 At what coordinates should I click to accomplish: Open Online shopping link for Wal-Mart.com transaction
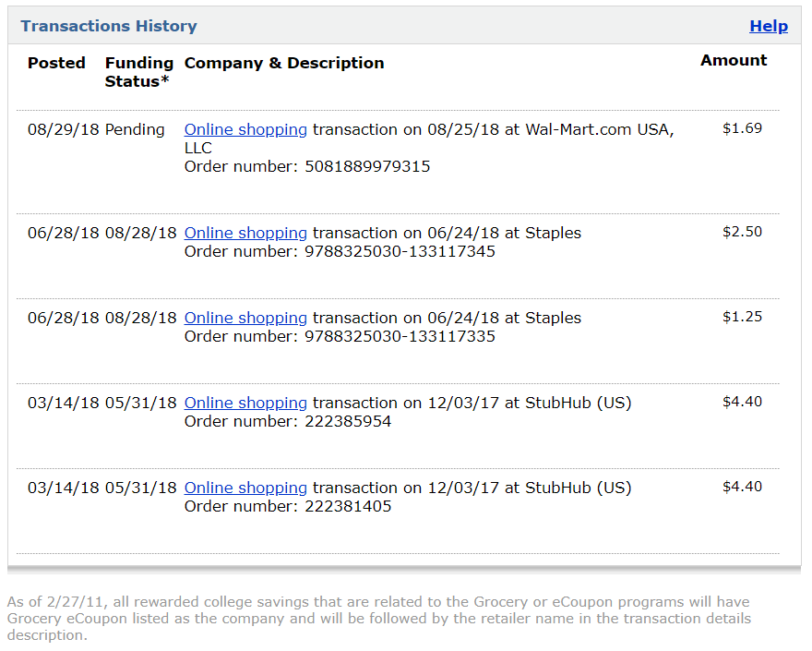[x=245, y=129]
